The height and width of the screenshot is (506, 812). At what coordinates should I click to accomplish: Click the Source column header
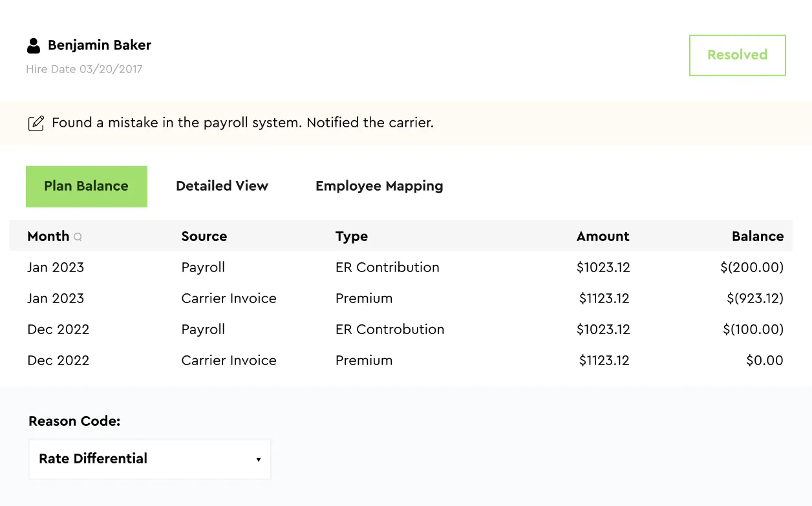204,237
